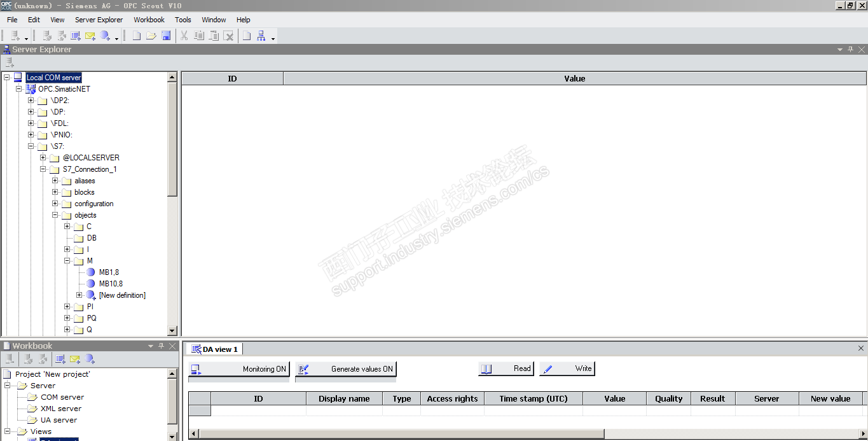Image resolution: width=868 pixels, height=441 pixels.
Task: Open the Server Explorer panel options dropdown arrow
Action: point(839,50)
